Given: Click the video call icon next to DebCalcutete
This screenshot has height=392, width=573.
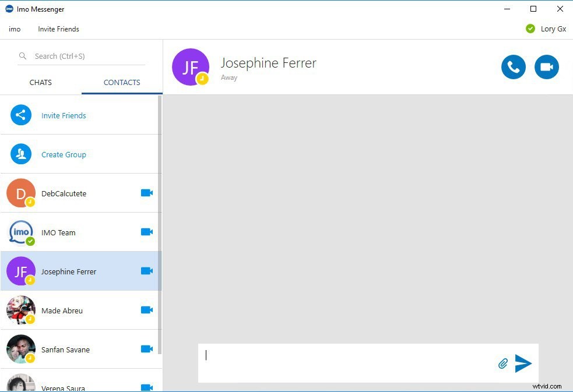Looking at the screenshot, I should [x=146, y=192].
